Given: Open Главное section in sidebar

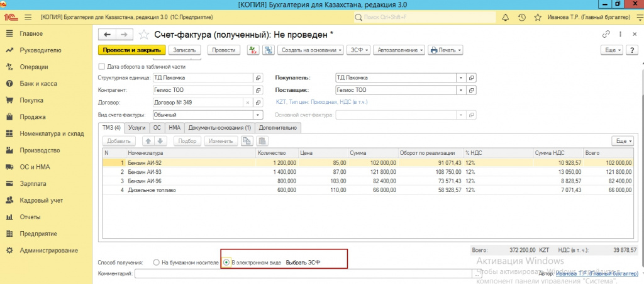Looking at the screenshot, I should pyautogui.click(x=31, y=34).
